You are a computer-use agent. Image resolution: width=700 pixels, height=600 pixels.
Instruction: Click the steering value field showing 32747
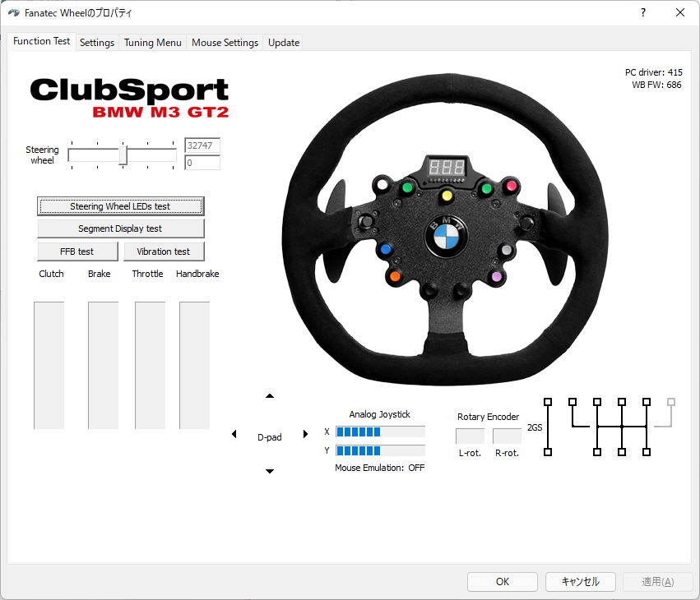click(x=202, y=145)
